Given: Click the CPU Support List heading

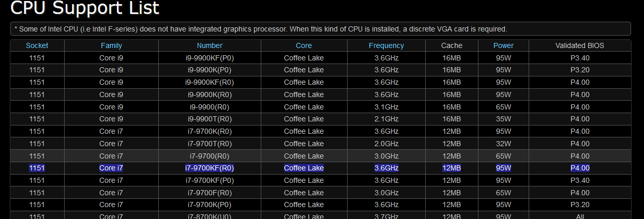Looking at the screenshot, I should tap(85, 8).
